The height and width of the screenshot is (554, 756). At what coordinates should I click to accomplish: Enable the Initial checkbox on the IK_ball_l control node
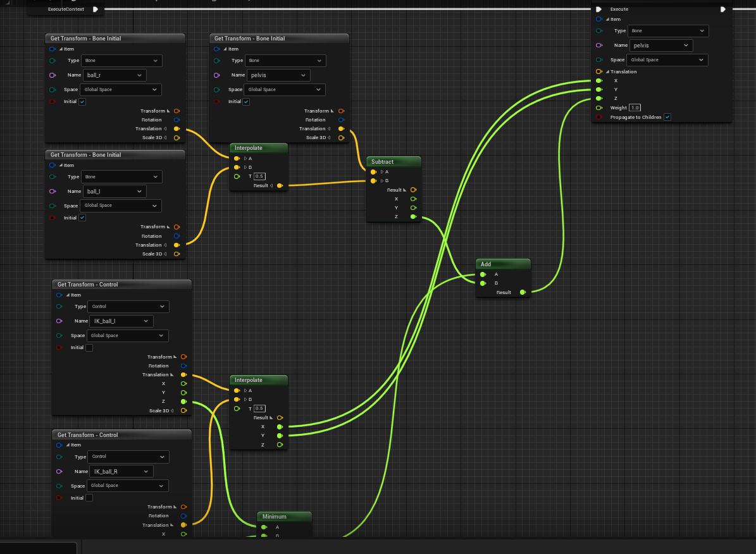point(89,347)
